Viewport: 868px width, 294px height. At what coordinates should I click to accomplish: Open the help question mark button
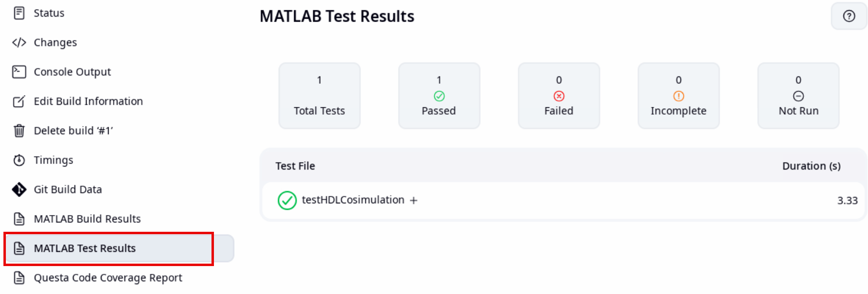849,16
